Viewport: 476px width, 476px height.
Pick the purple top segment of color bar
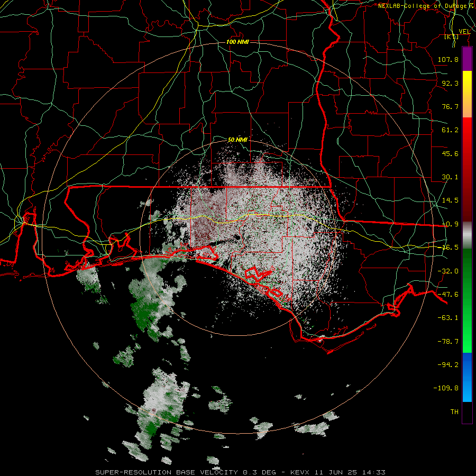(x=467, y=59)
